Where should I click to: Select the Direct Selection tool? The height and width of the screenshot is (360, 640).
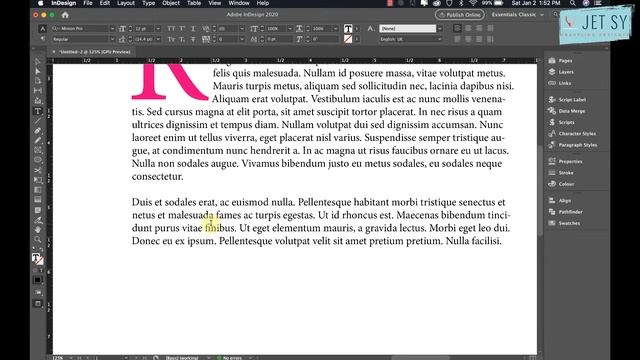pyautogui.click(x=38, y=71)
